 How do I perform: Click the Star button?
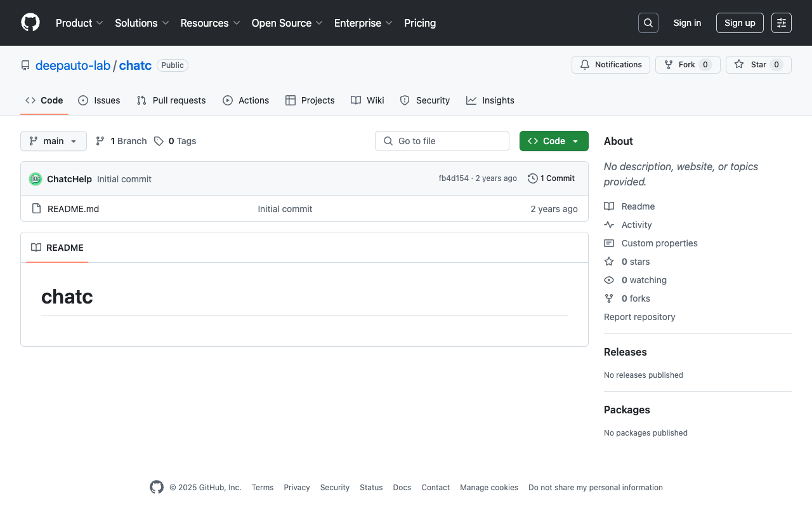click(759, 65)
